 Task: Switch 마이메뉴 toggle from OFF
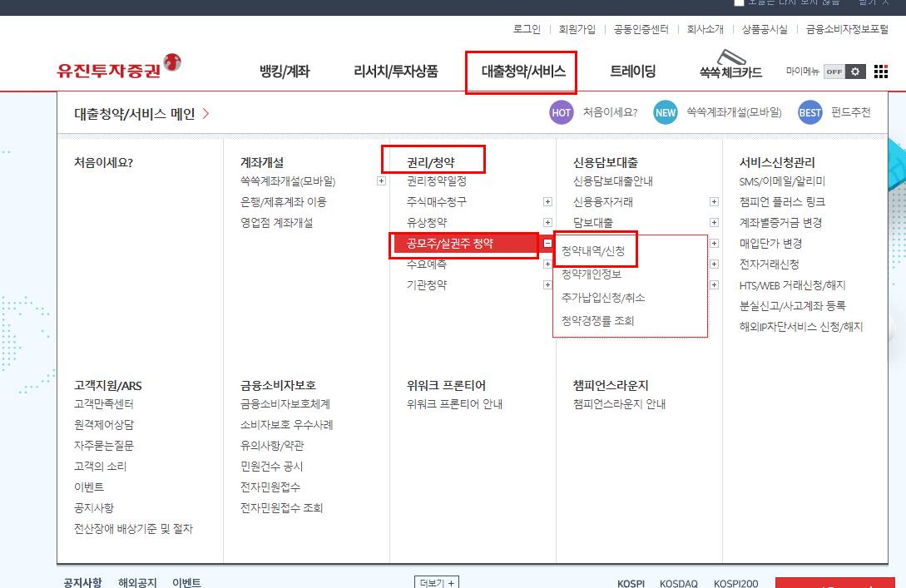pos(834,72)
